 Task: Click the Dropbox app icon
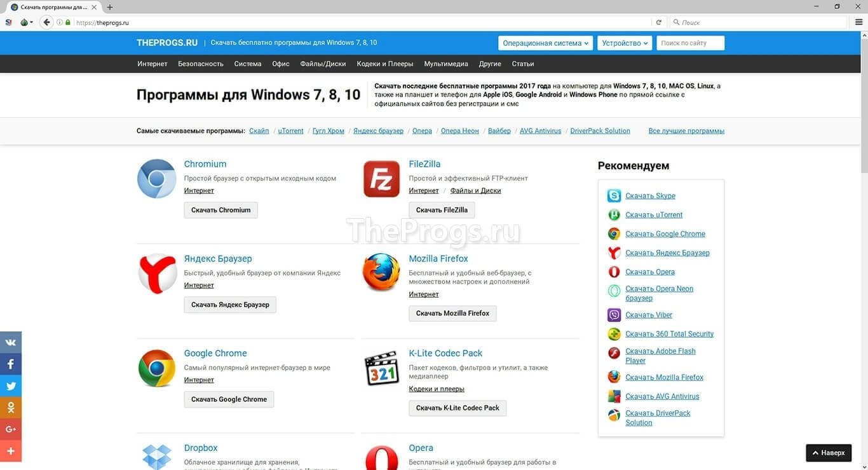pos(157,457)
